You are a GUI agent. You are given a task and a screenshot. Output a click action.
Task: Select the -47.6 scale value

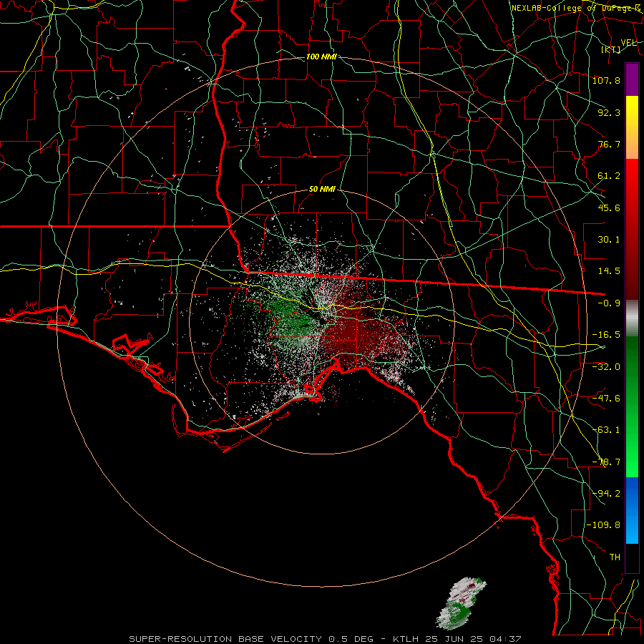click(606, 399)
